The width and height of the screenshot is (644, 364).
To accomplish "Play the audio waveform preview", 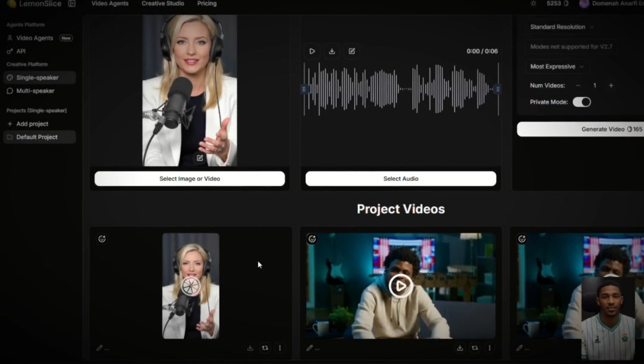I will 312,51.
